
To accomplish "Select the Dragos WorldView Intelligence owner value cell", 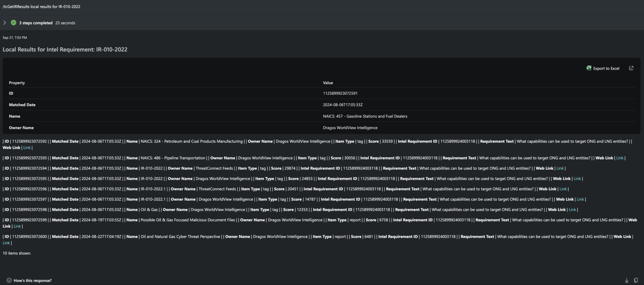I will 350,128.
